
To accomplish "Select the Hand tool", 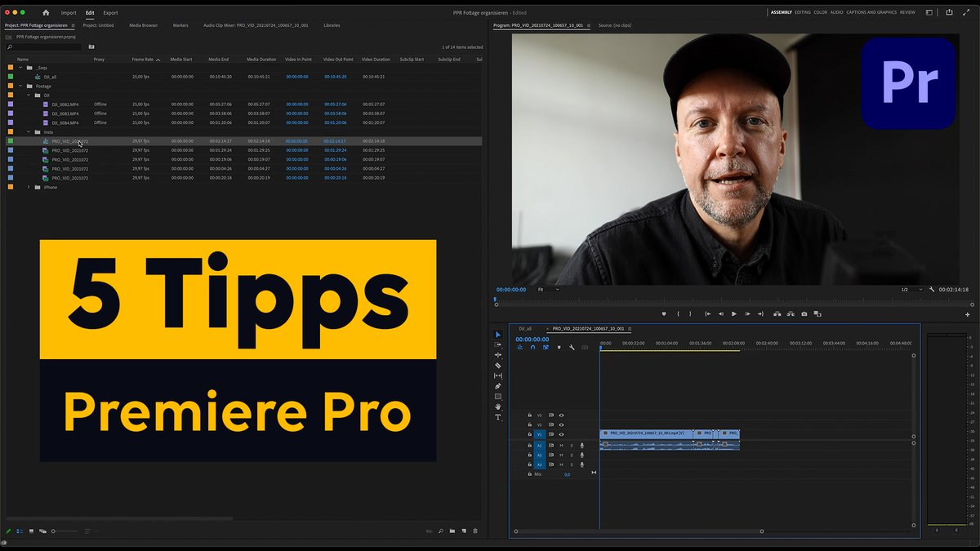I will (498, 407).
